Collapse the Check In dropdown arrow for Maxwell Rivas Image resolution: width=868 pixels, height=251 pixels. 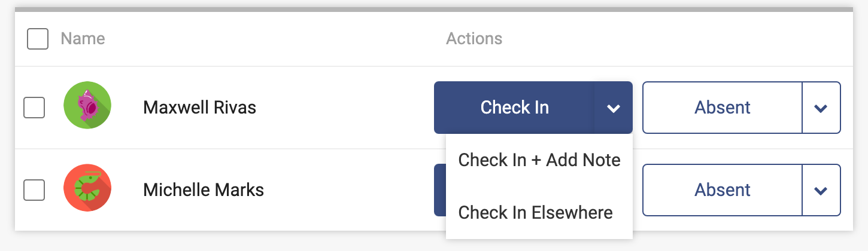point(613,108)
